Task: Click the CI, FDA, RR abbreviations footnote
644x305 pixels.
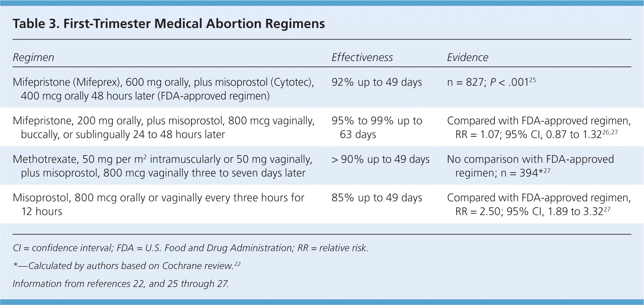Action: click(190, 248)
